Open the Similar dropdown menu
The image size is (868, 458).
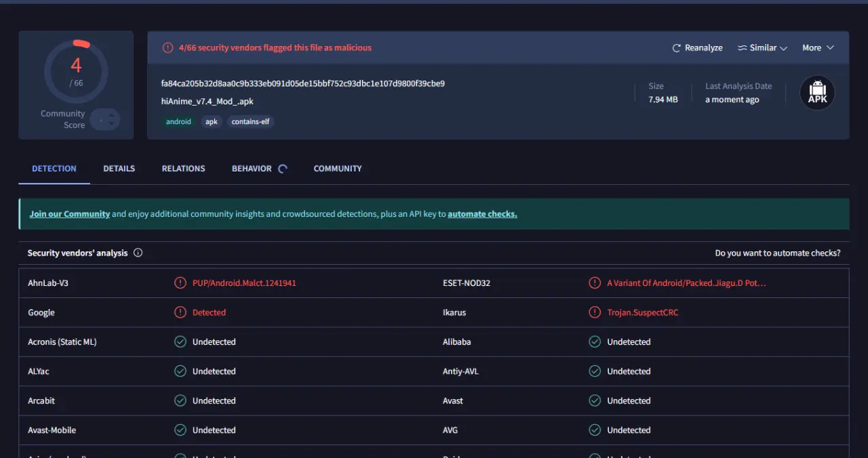(762, 48)
